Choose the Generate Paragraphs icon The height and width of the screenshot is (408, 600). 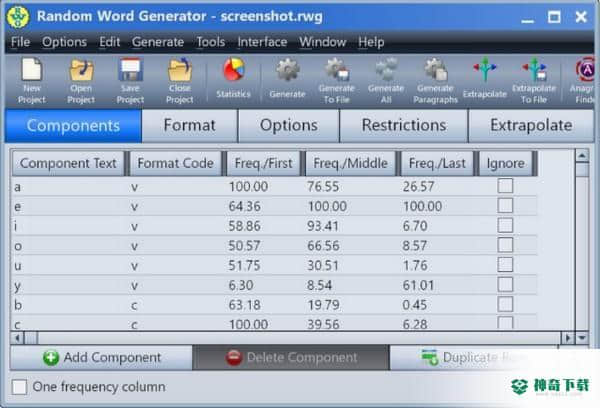[435, 81]
